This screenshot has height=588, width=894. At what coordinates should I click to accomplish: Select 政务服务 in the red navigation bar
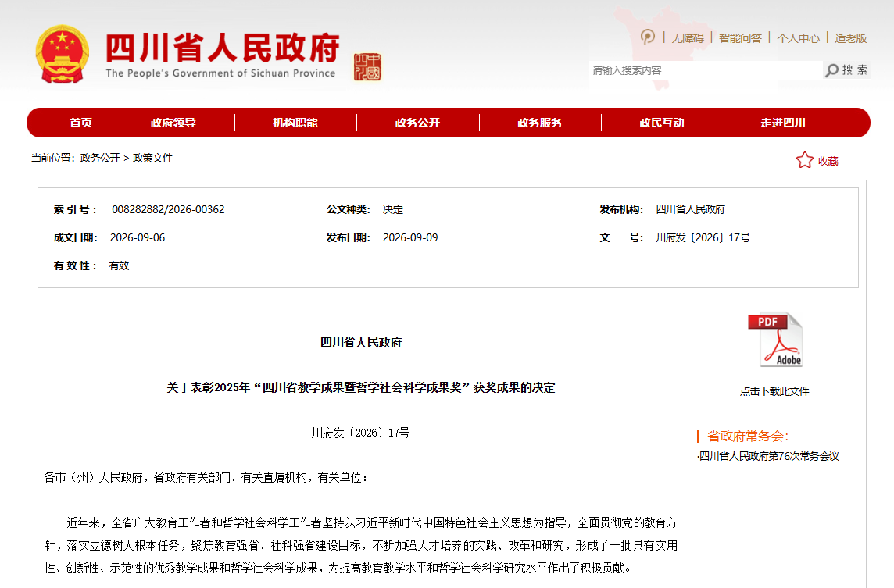pos(540,123)
